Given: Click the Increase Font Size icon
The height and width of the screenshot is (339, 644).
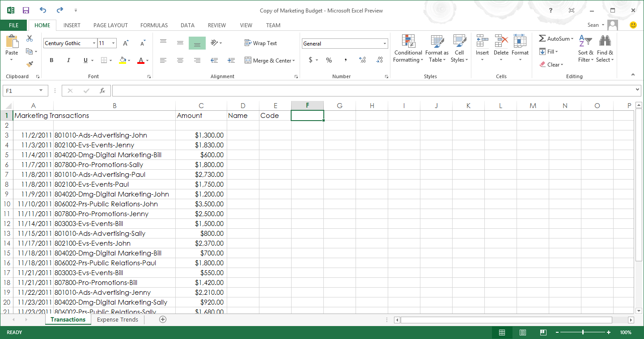Looking at the screenshot, I should (125, 43).
